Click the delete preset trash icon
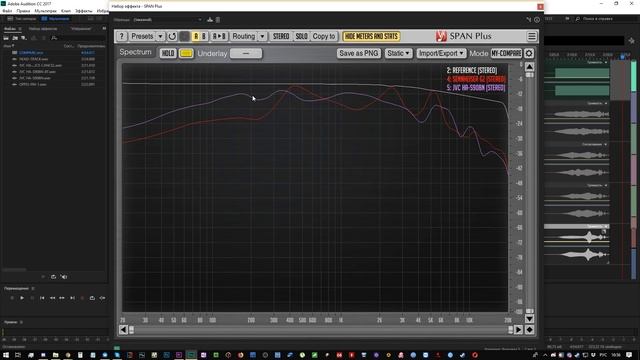 point(218,20)
